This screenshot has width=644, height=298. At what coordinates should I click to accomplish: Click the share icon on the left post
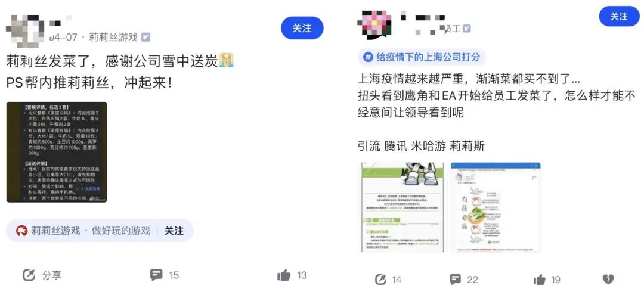click(x=29, y=275)
